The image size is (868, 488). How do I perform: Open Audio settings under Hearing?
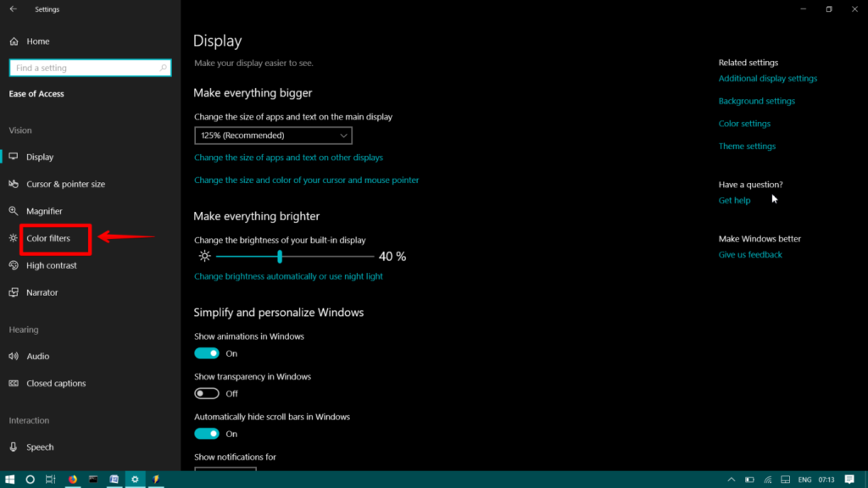click(x=37, y=356)
